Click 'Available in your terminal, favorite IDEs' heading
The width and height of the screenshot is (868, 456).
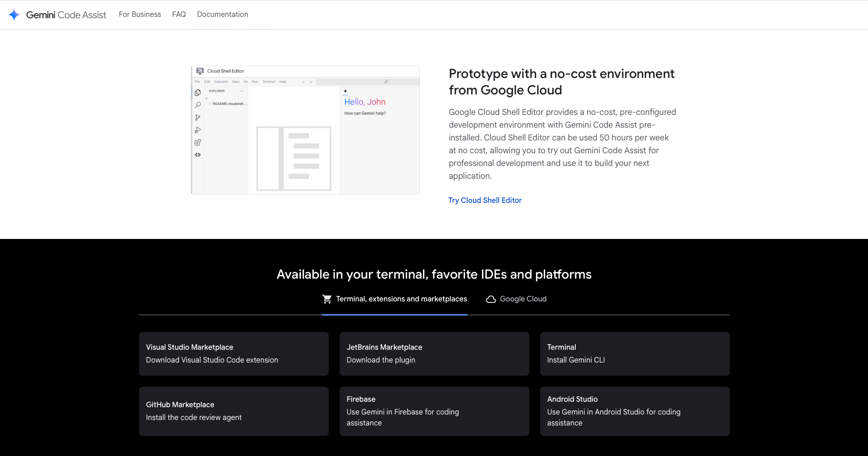tap(434, 275)
